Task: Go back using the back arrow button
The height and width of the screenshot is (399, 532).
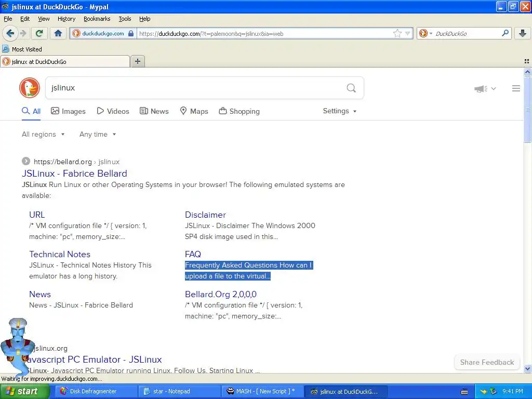Action: click(x=10, y=33)
